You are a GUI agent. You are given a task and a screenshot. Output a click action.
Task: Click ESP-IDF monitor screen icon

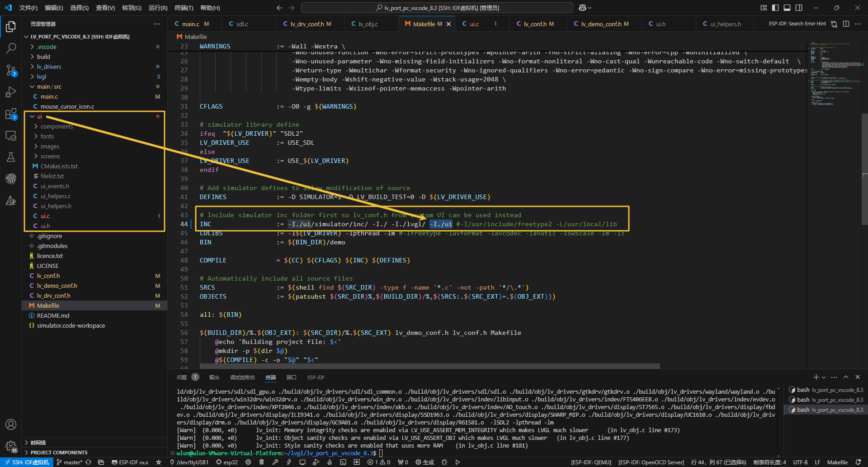pos(302,462)
